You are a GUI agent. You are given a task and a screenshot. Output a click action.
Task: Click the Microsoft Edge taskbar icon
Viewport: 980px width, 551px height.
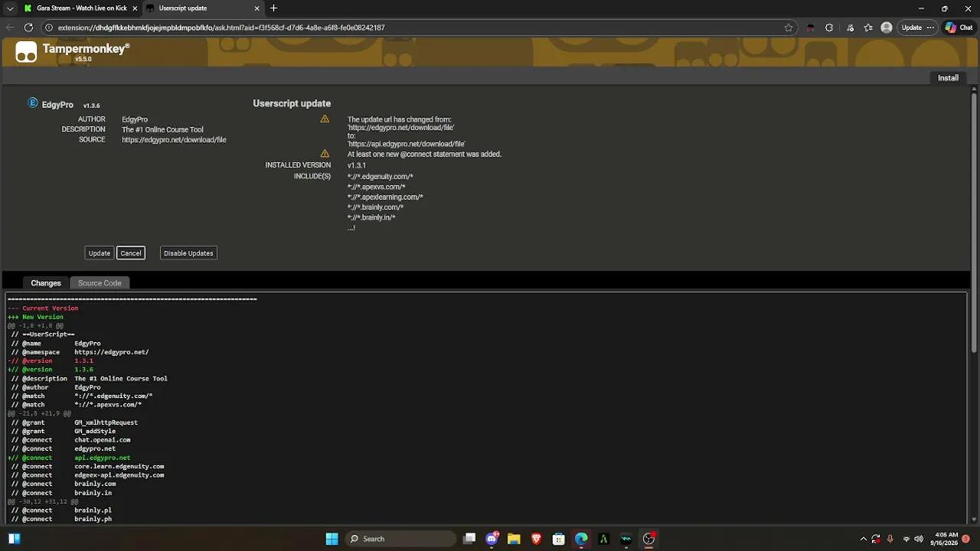tap(581, 539)
